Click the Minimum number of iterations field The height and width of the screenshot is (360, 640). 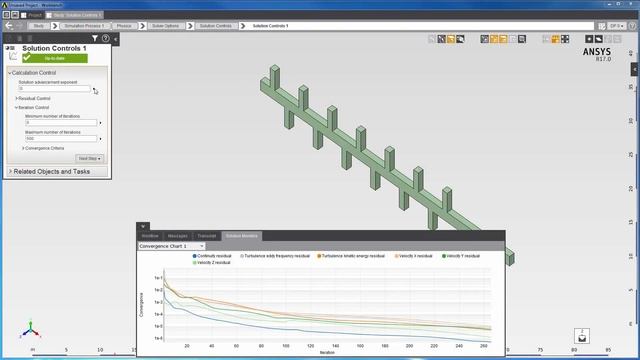(x=61, y=122)
